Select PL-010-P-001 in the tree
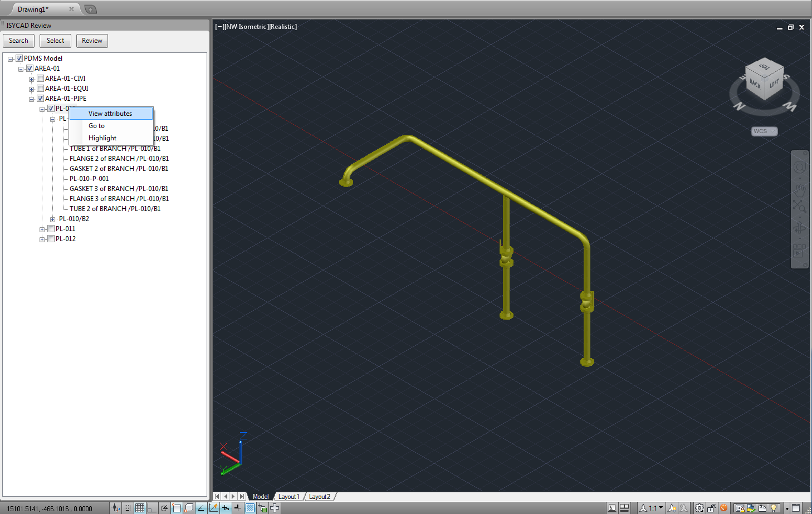The width and height of the screenshot is (812, 514). click(89, 179)
